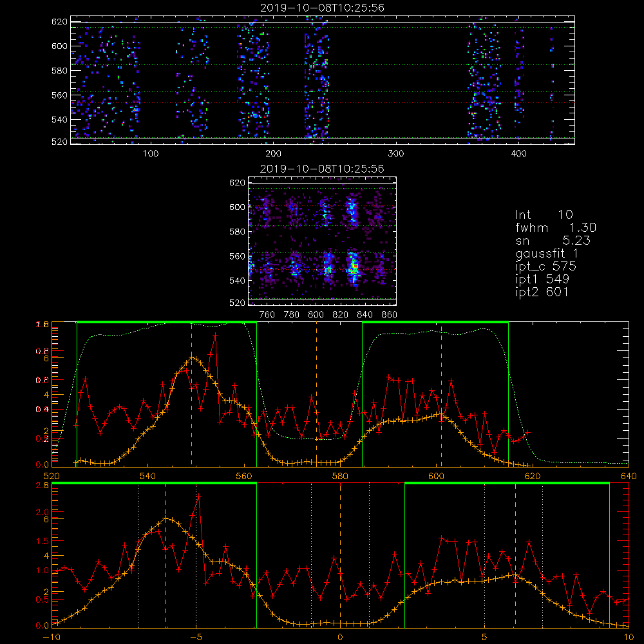Click x-axis label 300 on top plot
This screenshot has height=644, width=644.
tap(396, 154)
